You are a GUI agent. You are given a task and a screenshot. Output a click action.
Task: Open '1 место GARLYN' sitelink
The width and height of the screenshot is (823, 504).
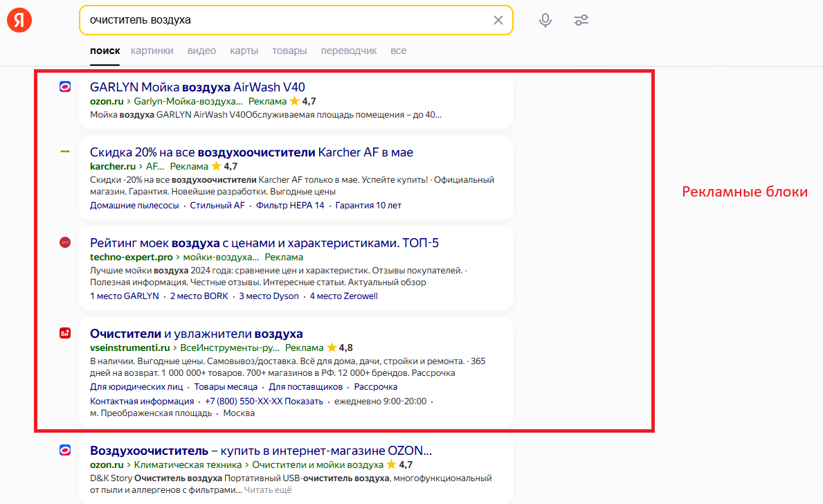[x=125, y=296]
